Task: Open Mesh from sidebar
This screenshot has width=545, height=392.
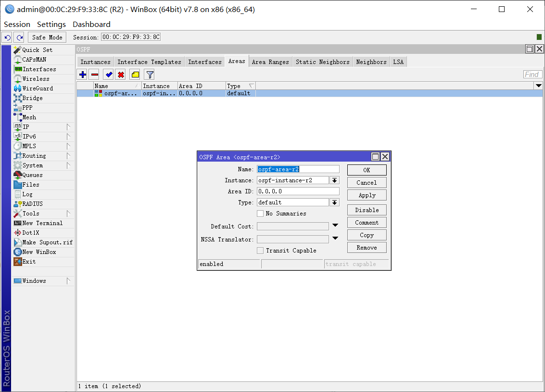Action: pos(43,117)
